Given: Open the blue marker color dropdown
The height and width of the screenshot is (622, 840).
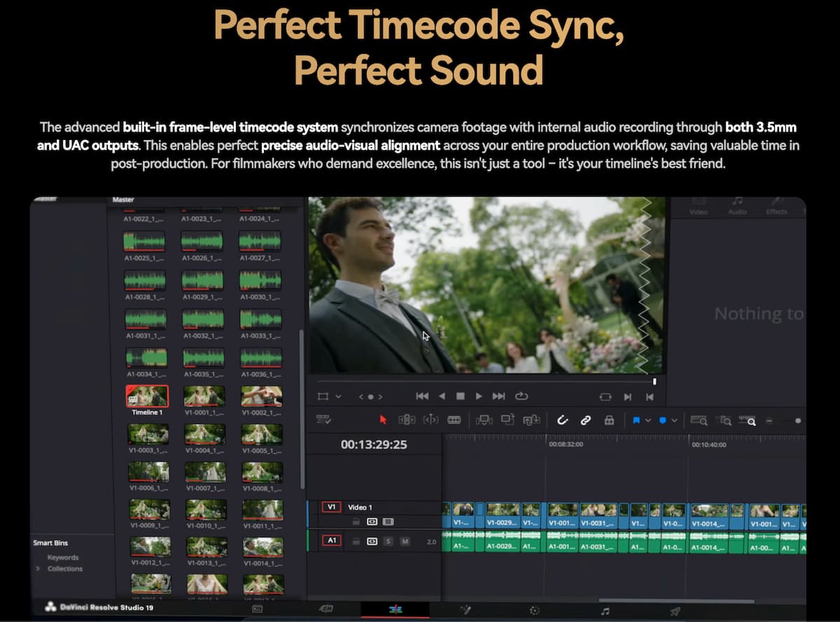Looking at the screenshot, I should pos(674,420).
